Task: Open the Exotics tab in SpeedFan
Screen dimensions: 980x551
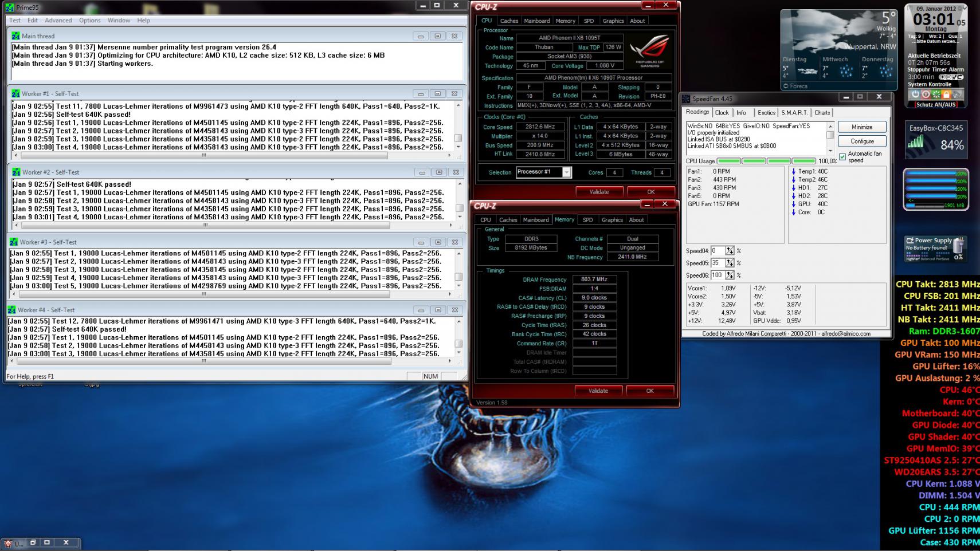Action: (766, 113)
